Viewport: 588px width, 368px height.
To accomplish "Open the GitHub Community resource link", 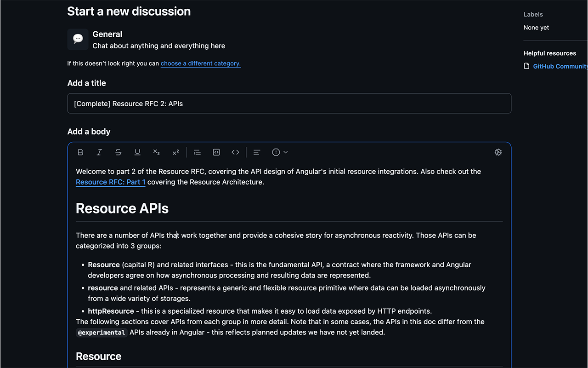I will pos(560,66).
